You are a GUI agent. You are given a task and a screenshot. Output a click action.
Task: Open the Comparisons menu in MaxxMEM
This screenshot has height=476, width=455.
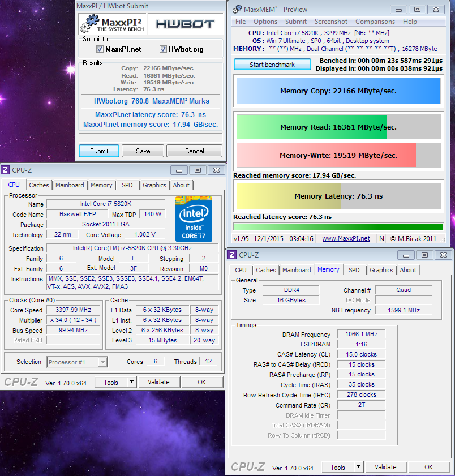pos(375,22)
